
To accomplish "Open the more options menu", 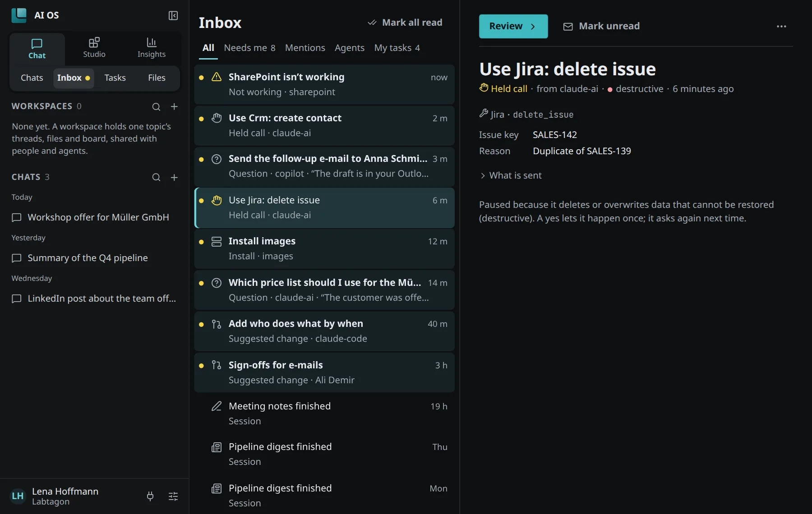I will tap(781, 27).
